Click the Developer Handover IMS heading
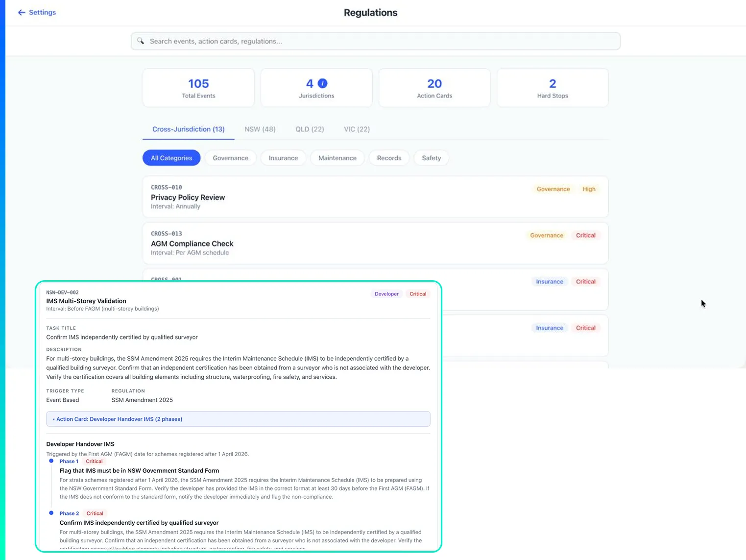The height and width of the screenshot is (560, 746). (x=80, y=444)
